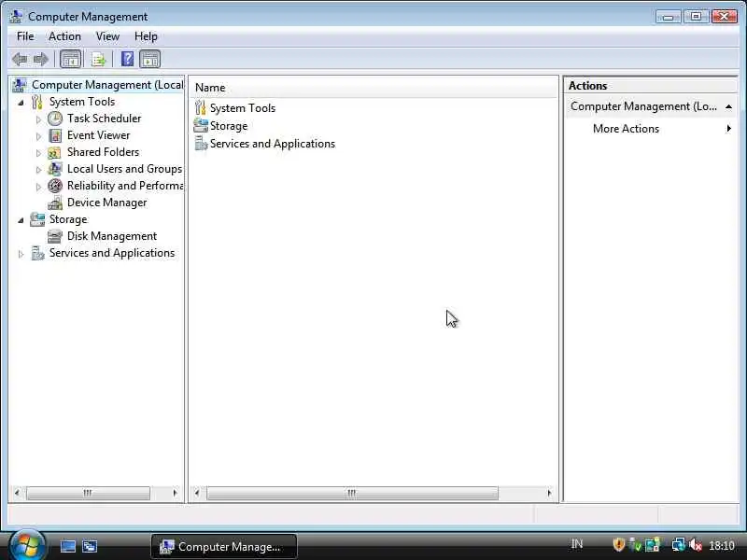Click System Tools icon in the center list
The image size is (747, 560).
tap(201, 108)
